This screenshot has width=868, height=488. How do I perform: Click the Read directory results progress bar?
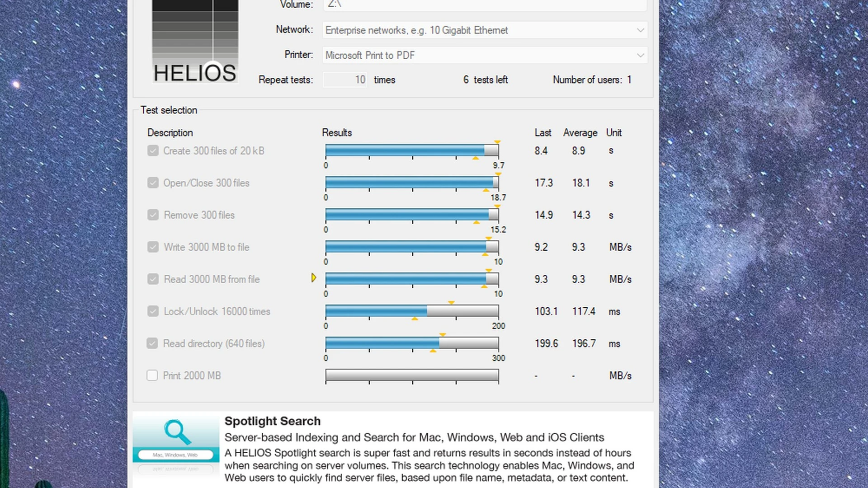pos(411,343)
